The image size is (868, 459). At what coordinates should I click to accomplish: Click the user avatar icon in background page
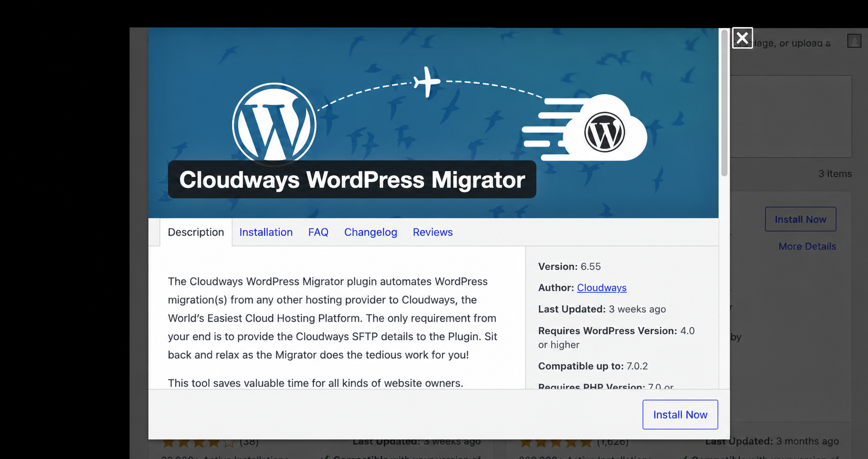854,41
